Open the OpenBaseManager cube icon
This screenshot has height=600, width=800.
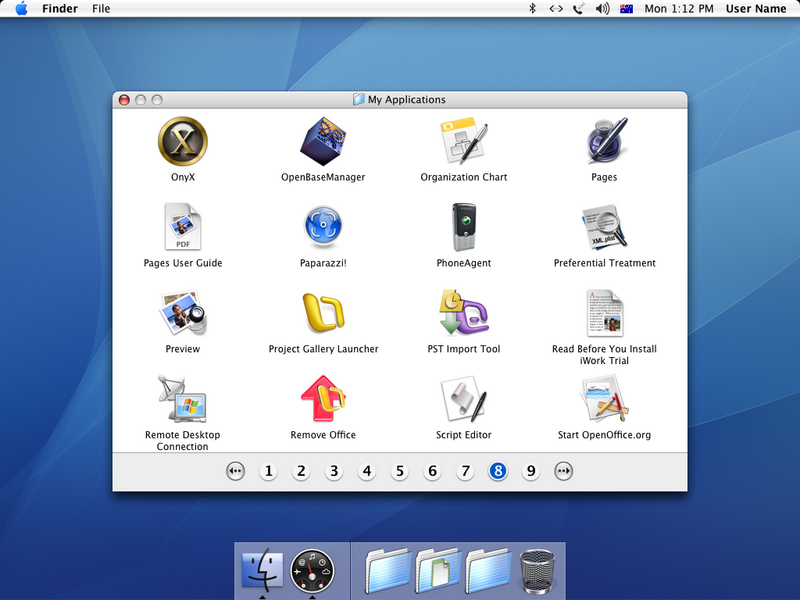tap(323, 141)
